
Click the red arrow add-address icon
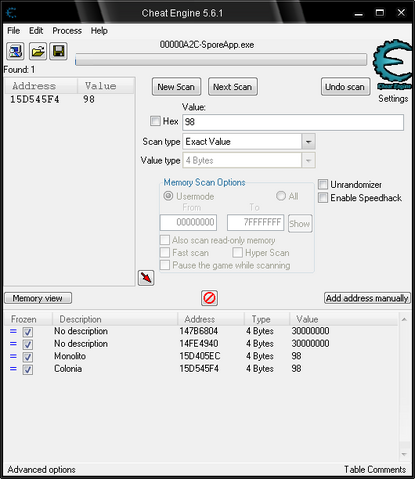146,278
